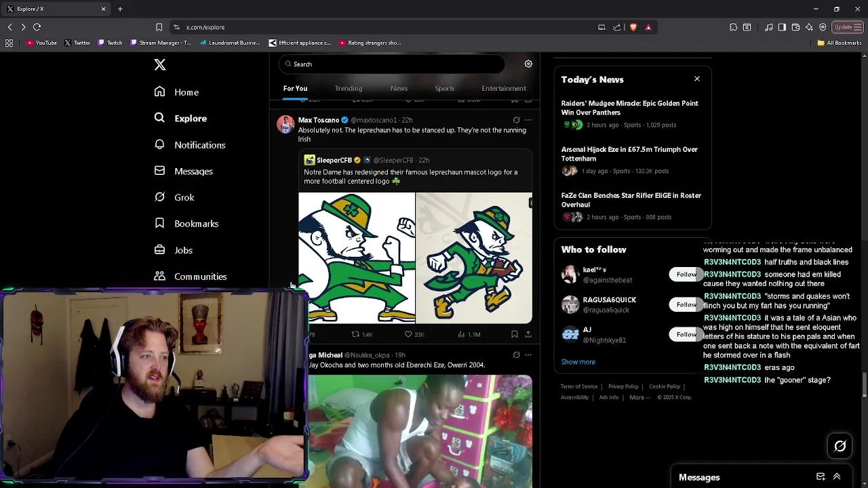868x488 pixels.
Task: Open Brave Wallet icon
Action: [x=795, y=27]
